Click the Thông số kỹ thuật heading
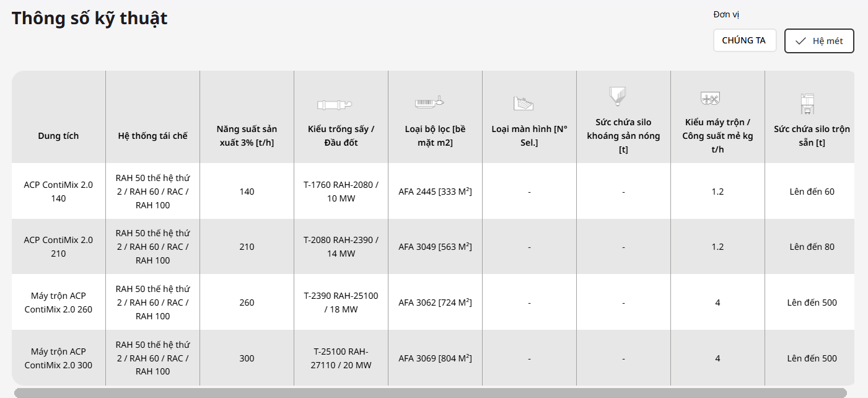The width and height of the screenshot is (868, 398). pos(89,18)
